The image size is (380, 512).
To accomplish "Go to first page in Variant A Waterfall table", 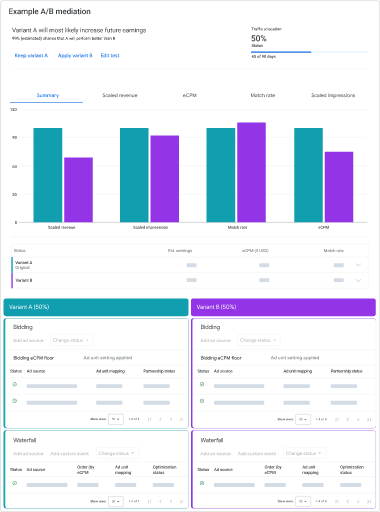I will (x=150, y=501).
